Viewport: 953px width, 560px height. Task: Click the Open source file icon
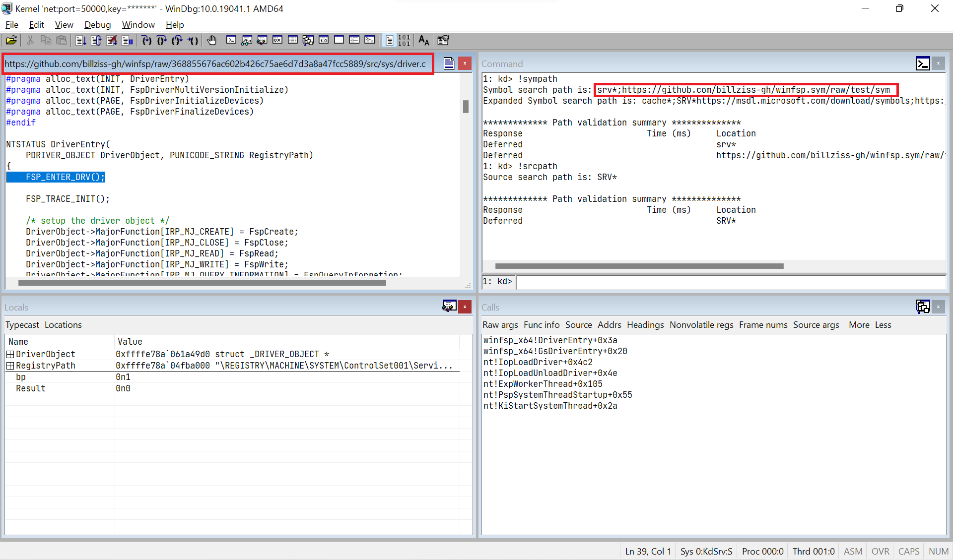pos(11,40)
